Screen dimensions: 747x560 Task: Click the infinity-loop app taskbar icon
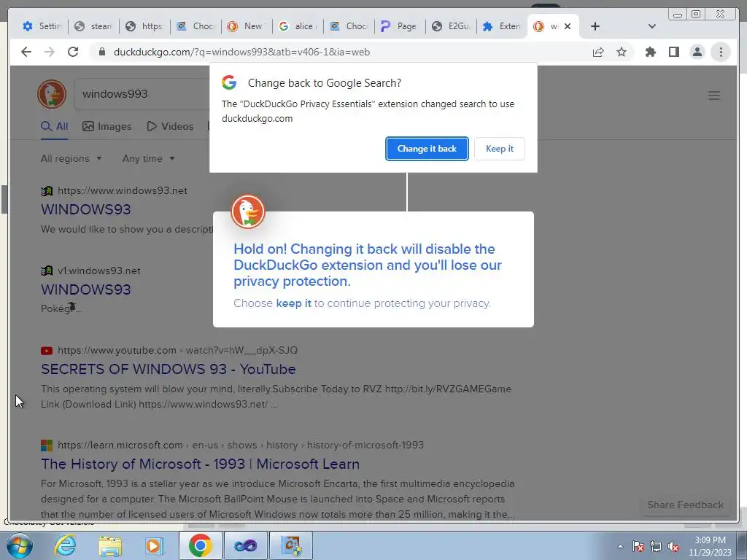click(x=245, y=545)
